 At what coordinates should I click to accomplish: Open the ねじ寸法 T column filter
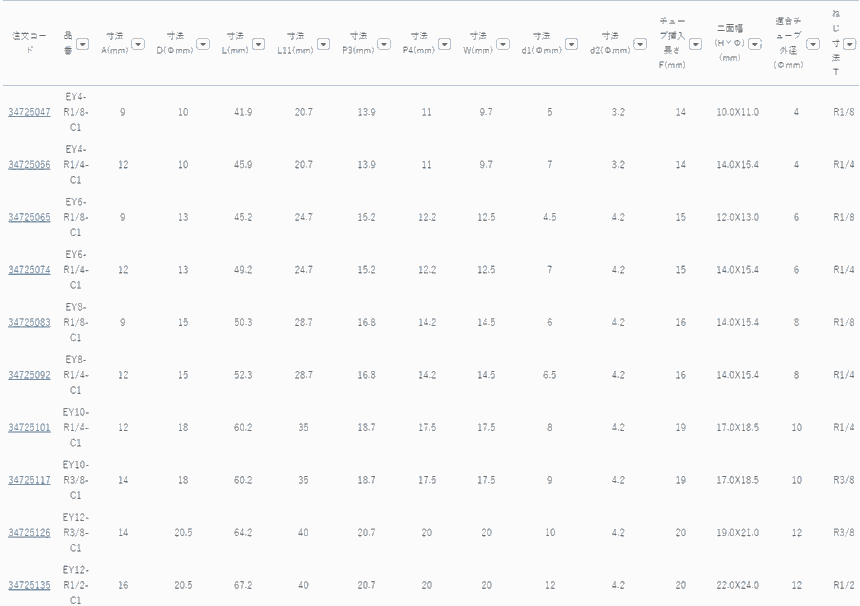(849, 44)
